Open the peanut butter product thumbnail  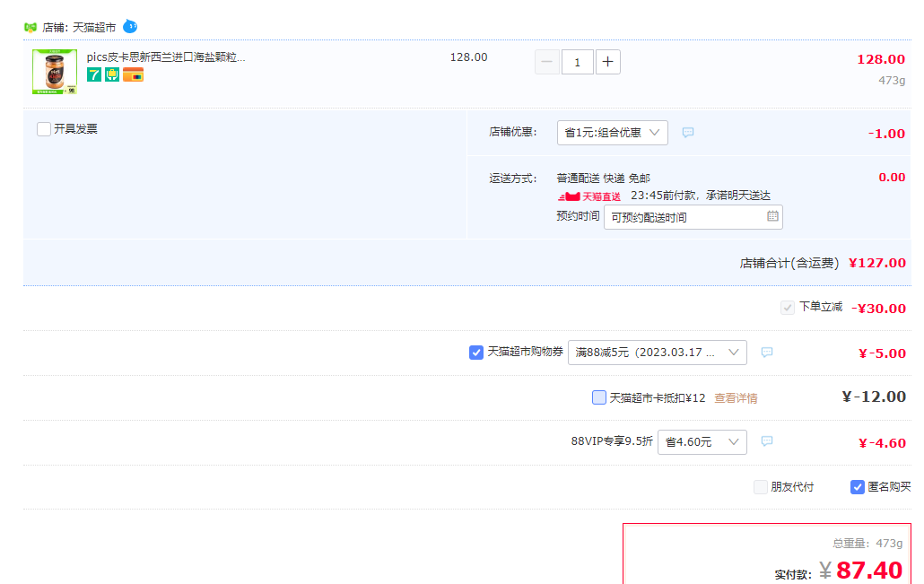pyautogui.click(x=55, y=71)
